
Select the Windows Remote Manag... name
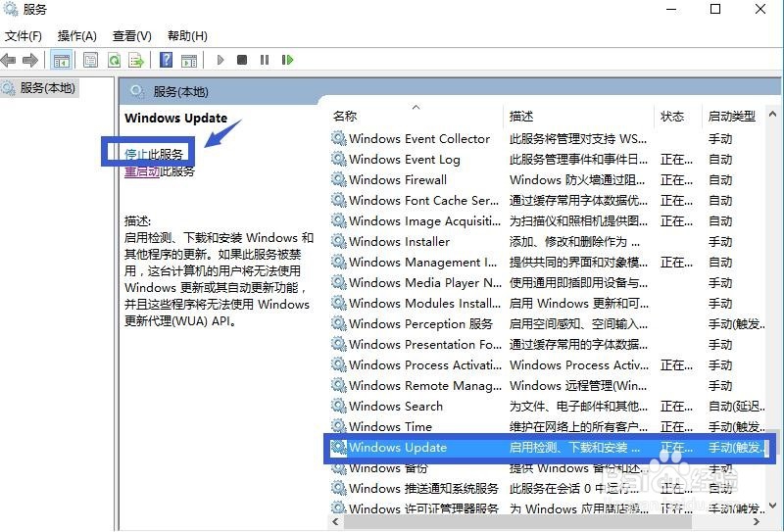pyautogui.click(x=425, y=385)
